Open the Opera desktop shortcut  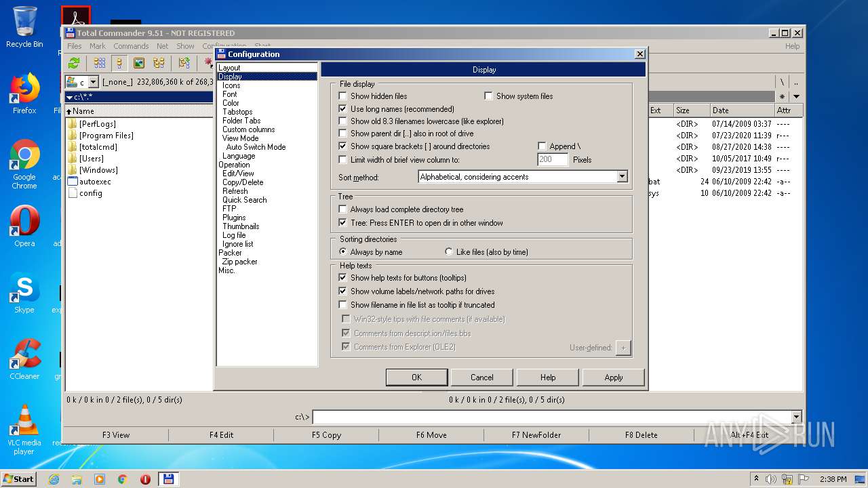[24, 226]
